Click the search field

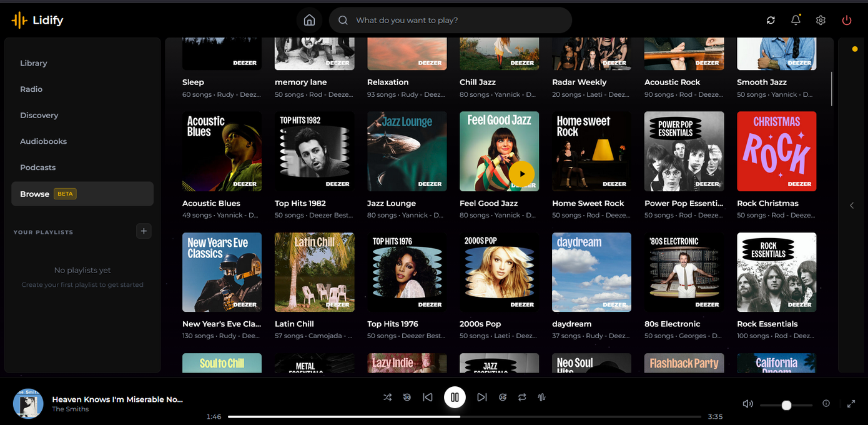click(450, 20)
